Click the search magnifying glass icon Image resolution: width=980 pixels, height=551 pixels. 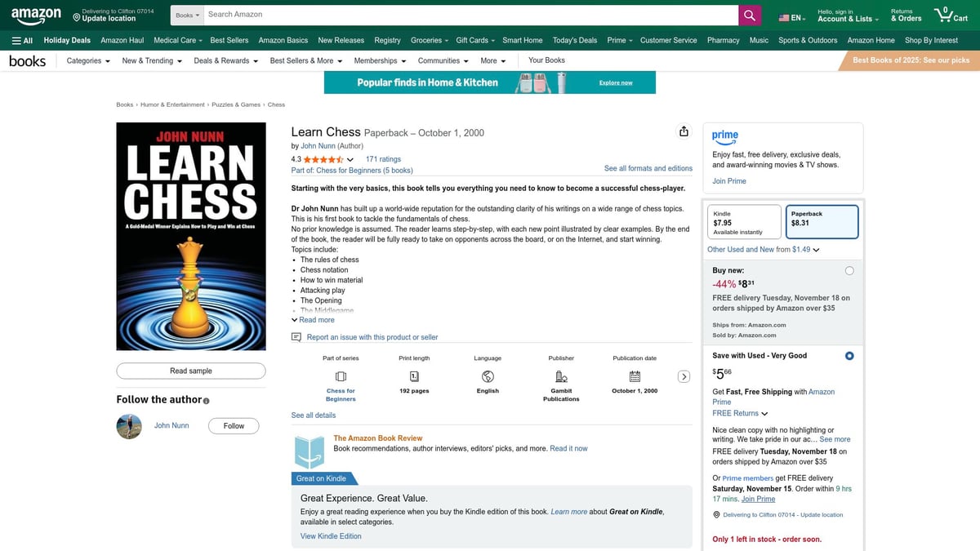point(749,14)
